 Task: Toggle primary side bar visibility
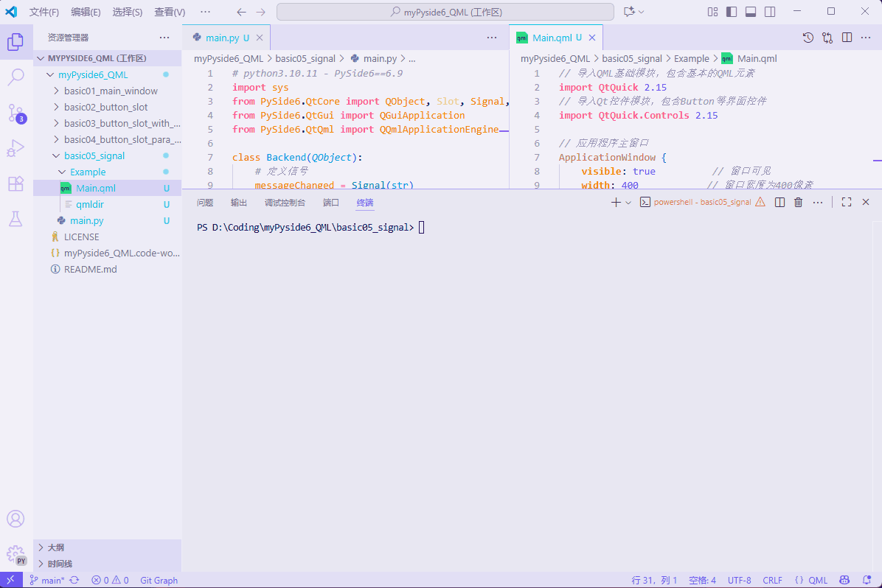tap(732, 12)
